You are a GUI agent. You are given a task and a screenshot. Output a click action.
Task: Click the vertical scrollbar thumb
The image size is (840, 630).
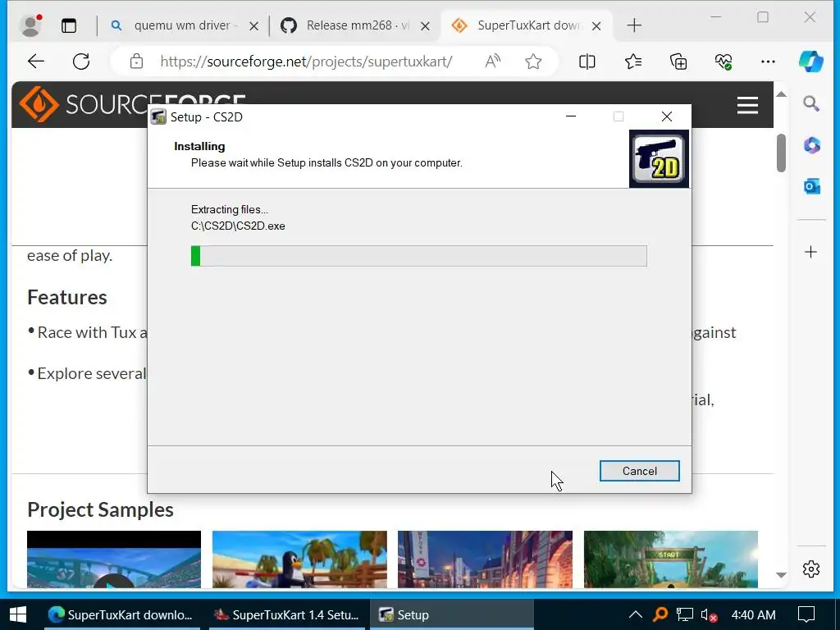click(x=782, y=153)
